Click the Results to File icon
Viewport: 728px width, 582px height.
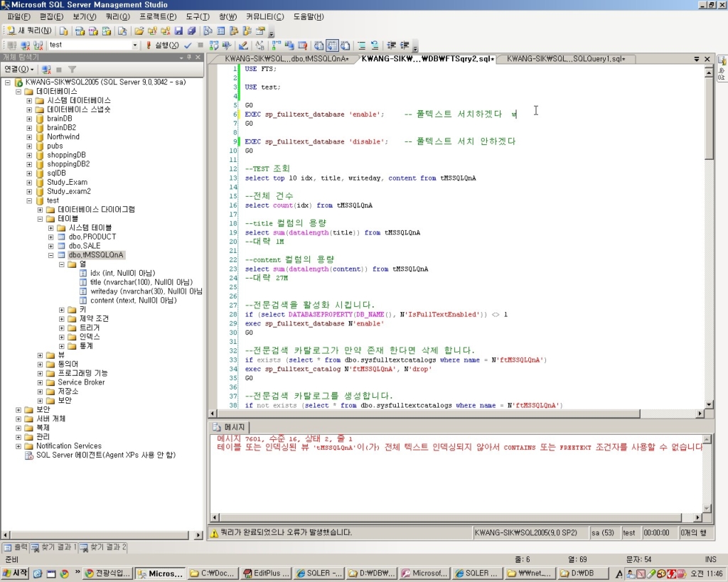coord(345,45)
